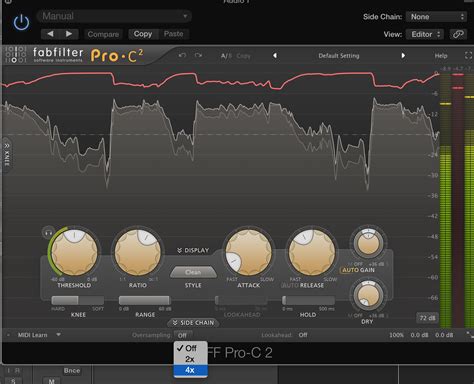Open the View Editor dropdown
The height and width of the screenshot is (384, 474).
click(425, 34)
